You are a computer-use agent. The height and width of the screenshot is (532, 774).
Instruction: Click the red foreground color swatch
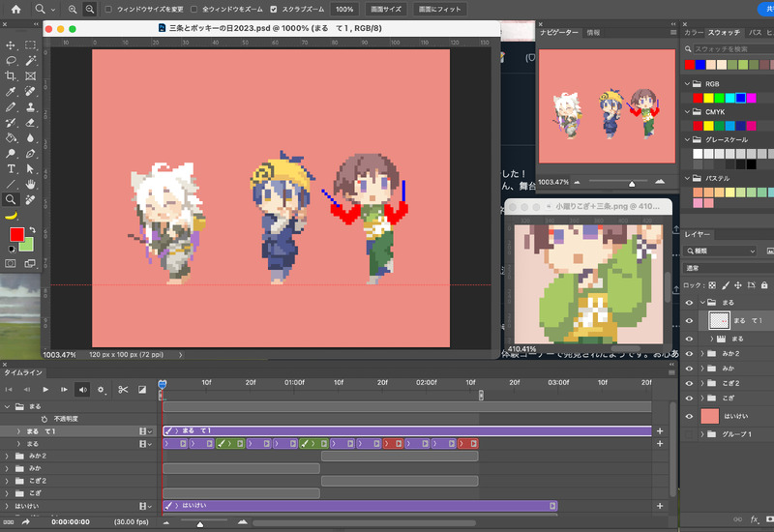[x=16, y=235]
